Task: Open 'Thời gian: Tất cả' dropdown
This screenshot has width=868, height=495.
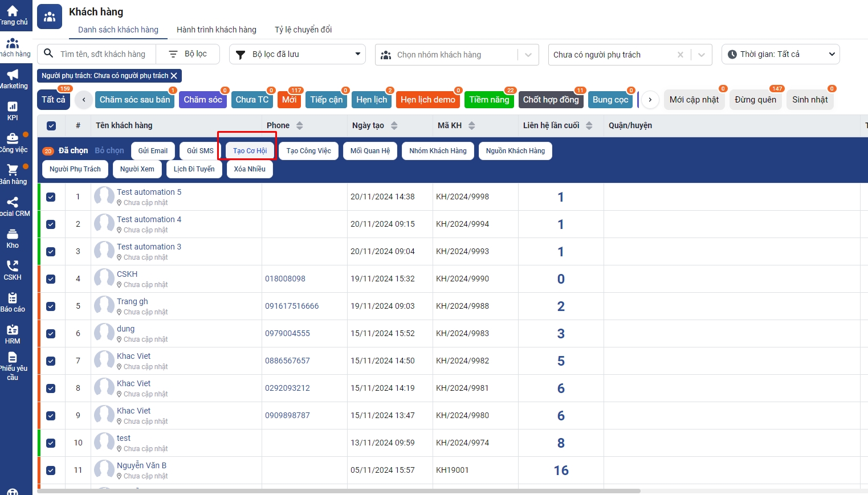Action: point(780,54)
